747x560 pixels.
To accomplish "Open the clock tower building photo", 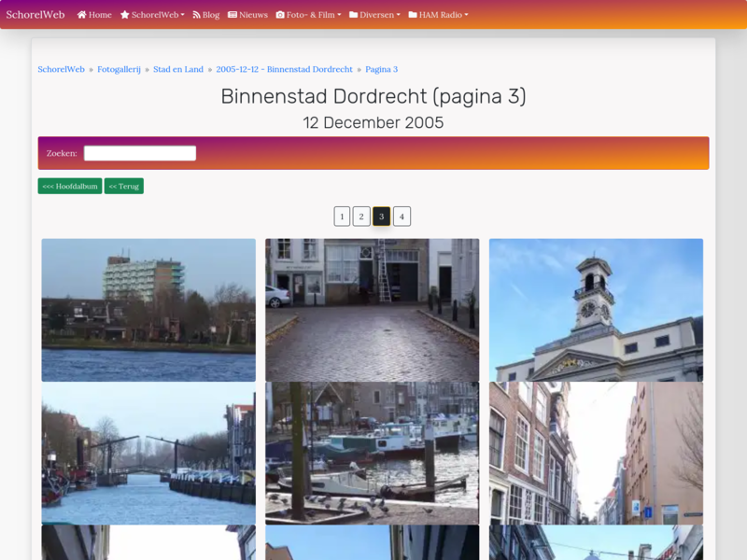I will [596, 310].
